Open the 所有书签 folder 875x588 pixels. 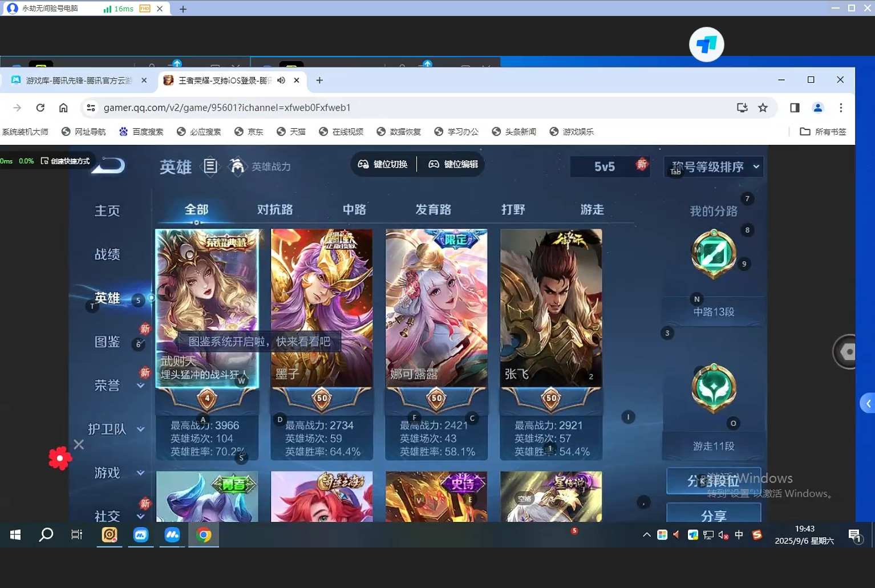click(823, 132)
